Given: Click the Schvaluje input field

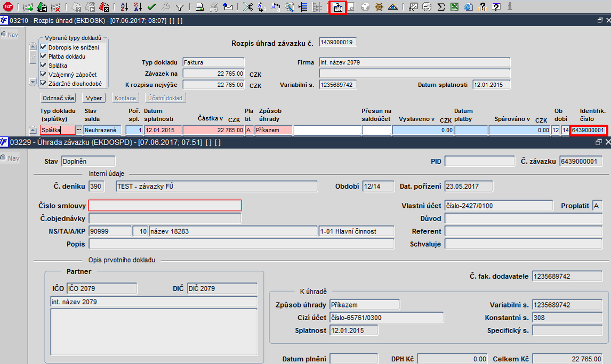Looking at the screenshot, I should point(524,244).
